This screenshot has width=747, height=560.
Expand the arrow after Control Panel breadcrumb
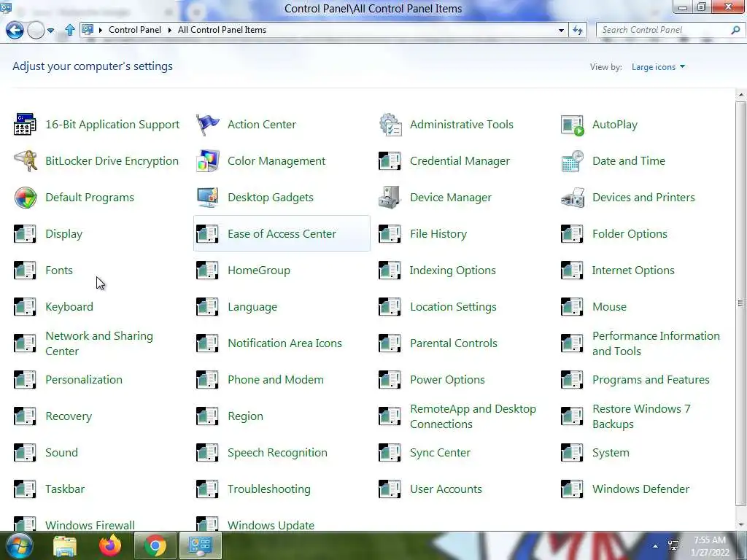pos(169,30)
